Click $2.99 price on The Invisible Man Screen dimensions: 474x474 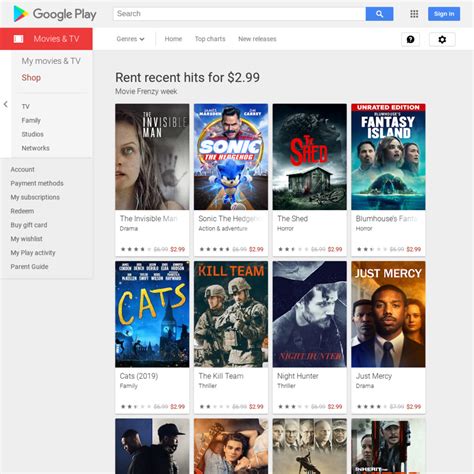point(177,249)
